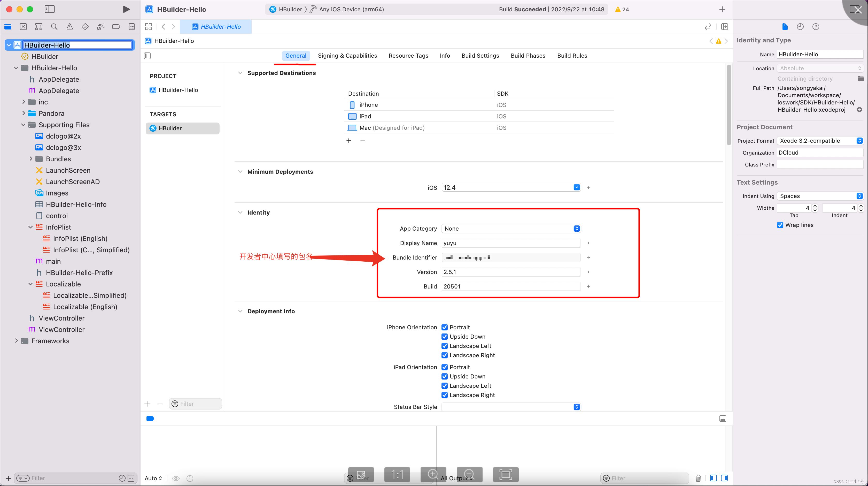Open the HBuilder scheme selector
The height and width of the screenshot is (486, 868).
pos(286,10)
